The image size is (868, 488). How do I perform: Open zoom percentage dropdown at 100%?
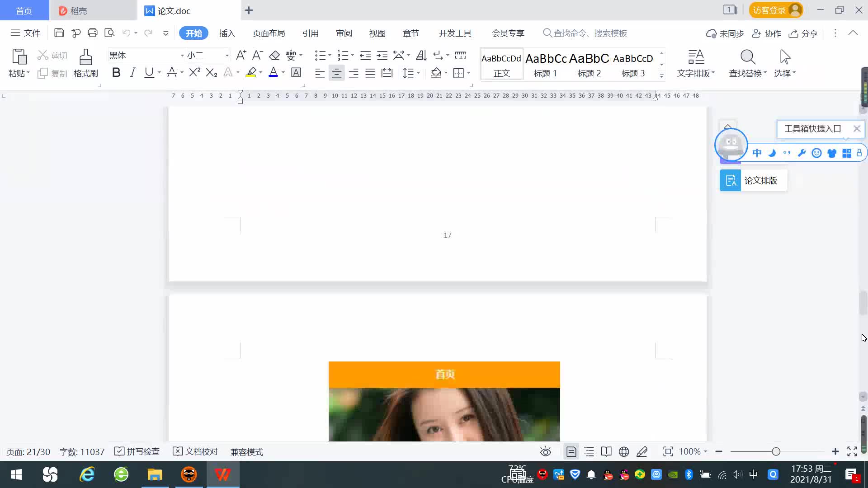(x=693, y=452)
